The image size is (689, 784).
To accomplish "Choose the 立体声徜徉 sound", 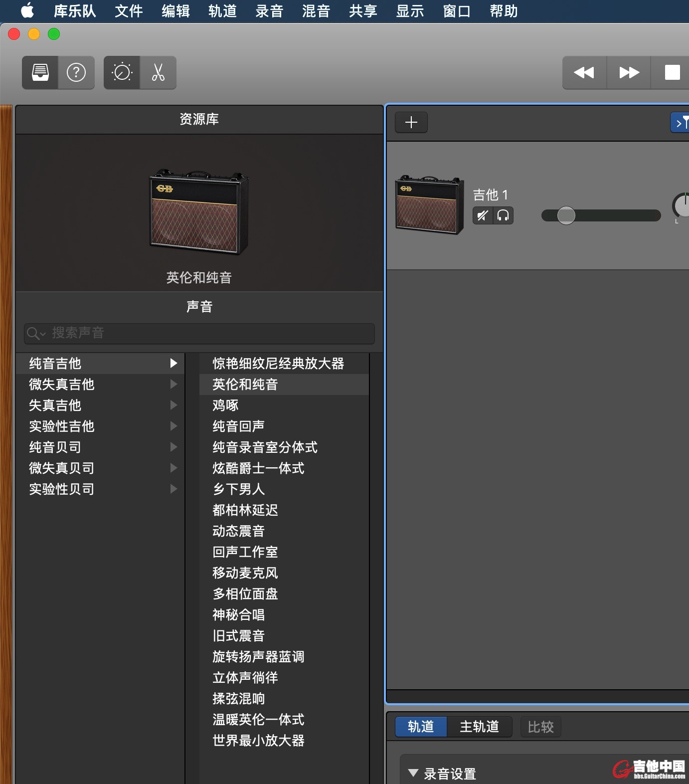I will tap(284, 677).
